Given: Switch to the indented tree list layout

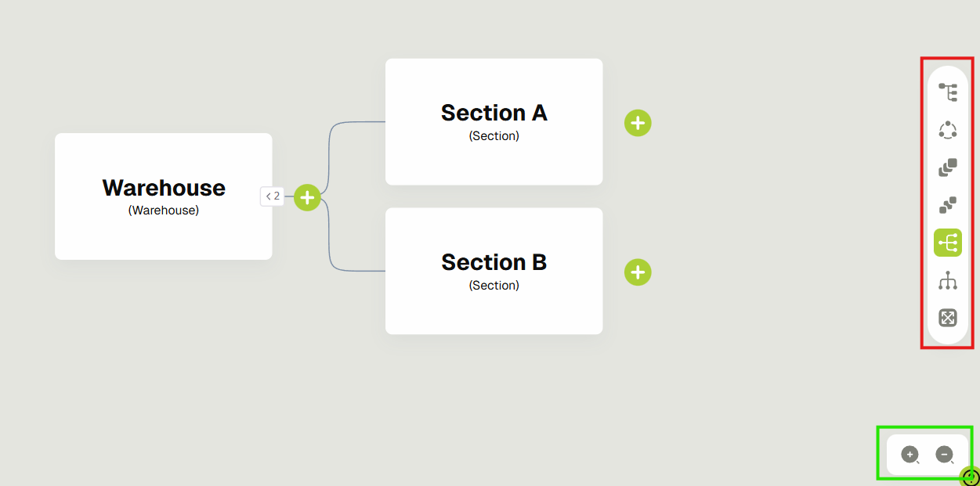Looking at the screenshot, I should pyautogui.click(x=948, y=92).
